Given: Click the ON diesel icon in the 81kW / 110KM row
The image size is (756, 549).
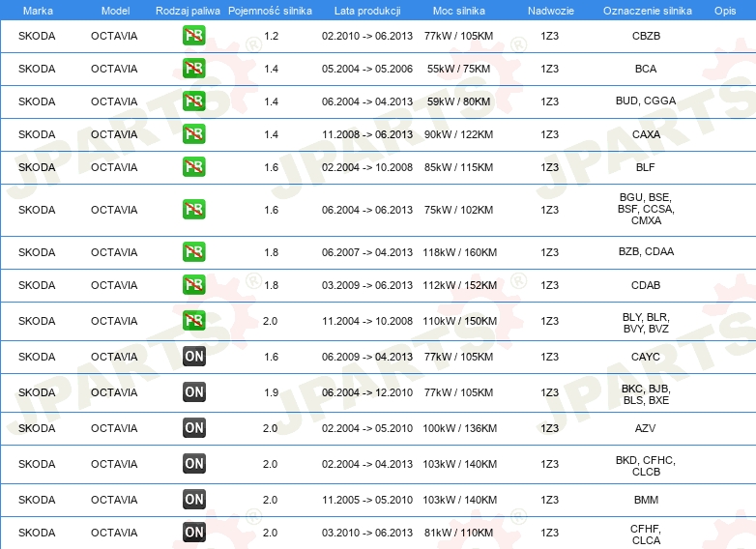Looking at the screenshot, I should [x=193, y=533].
